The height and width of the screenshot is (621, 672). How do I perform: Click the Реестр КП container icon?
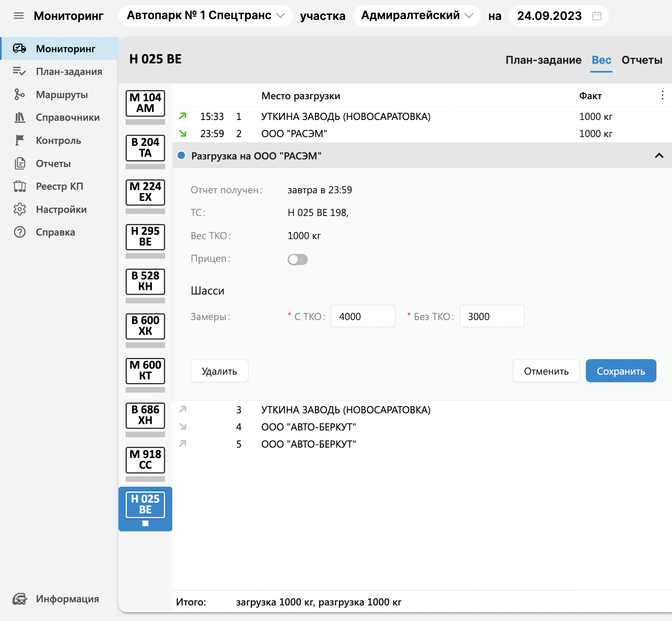20,186
